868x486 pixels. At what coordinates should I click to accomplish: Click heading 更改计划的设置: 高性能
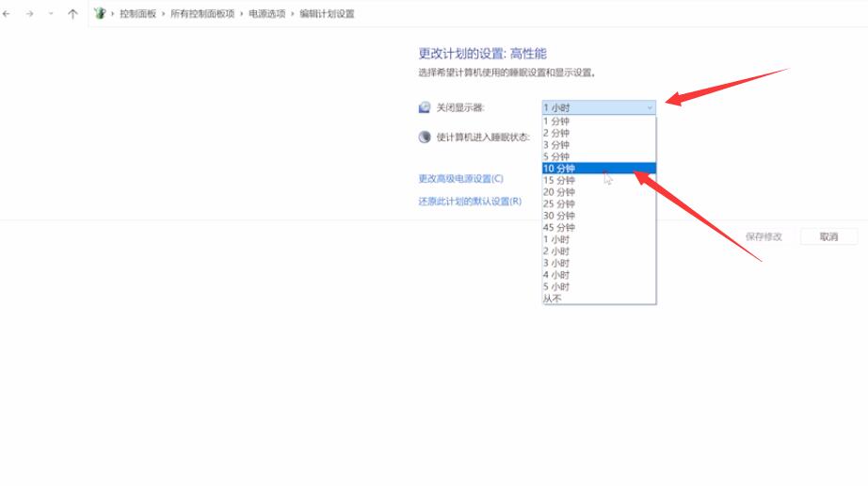pos(482,54)
